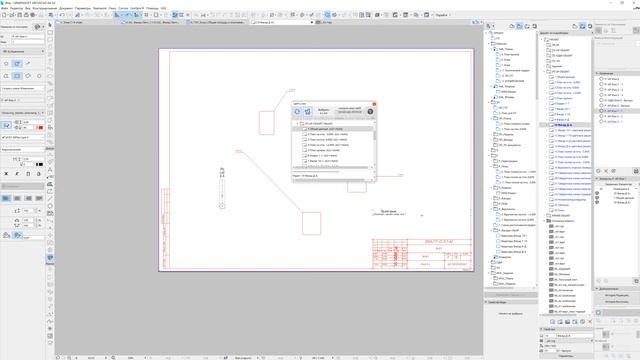Viewport: 640px width, 360px height.
Task: Open Project Map in Navigator
Action: tap(512, 26)
